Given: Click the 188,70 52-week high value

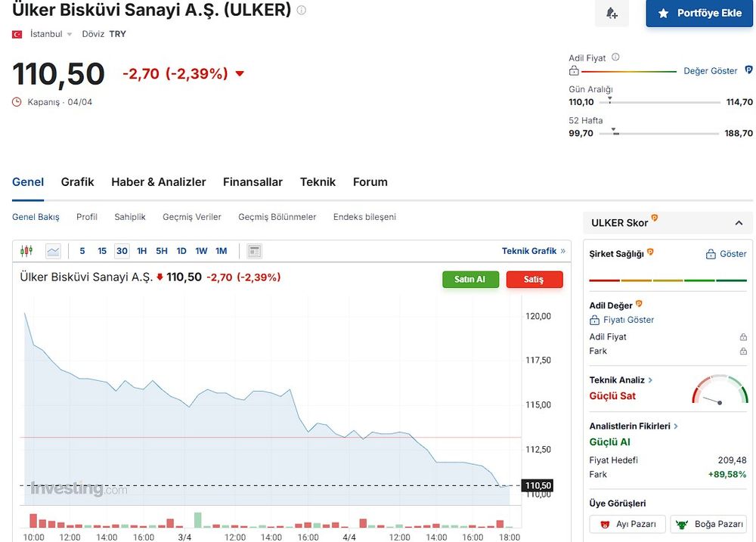Looking at the screenshot, I should click(739, 133).
